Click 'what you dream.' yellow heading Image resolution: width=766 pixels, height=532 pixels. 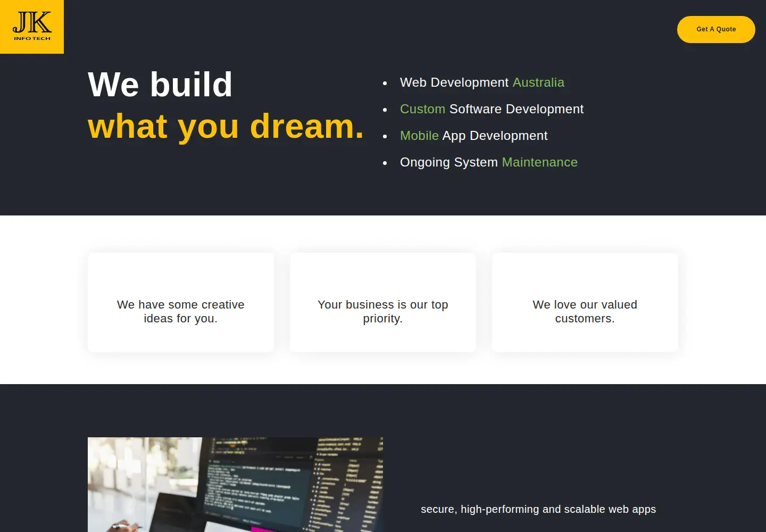point(226,127)
